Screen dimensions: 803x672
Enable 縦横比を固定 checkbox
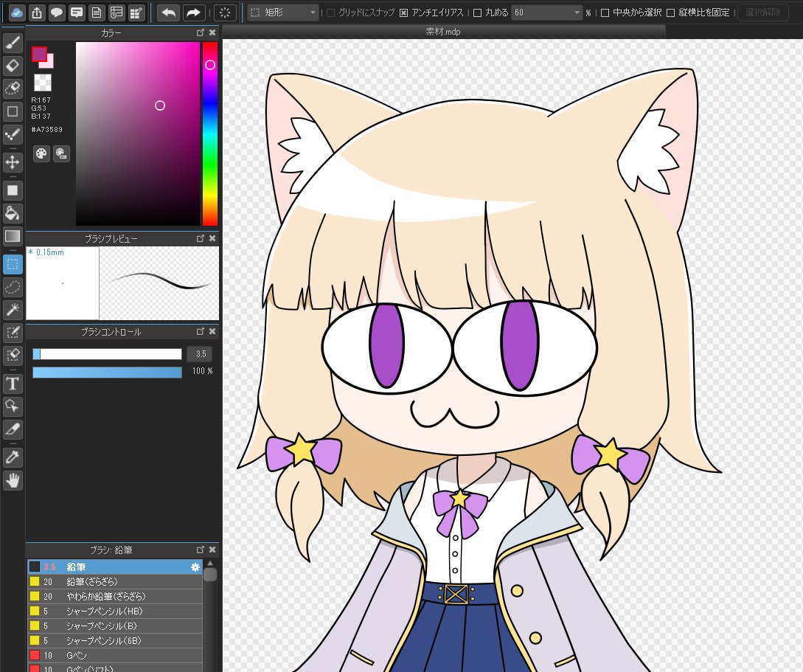coord(670,13)
